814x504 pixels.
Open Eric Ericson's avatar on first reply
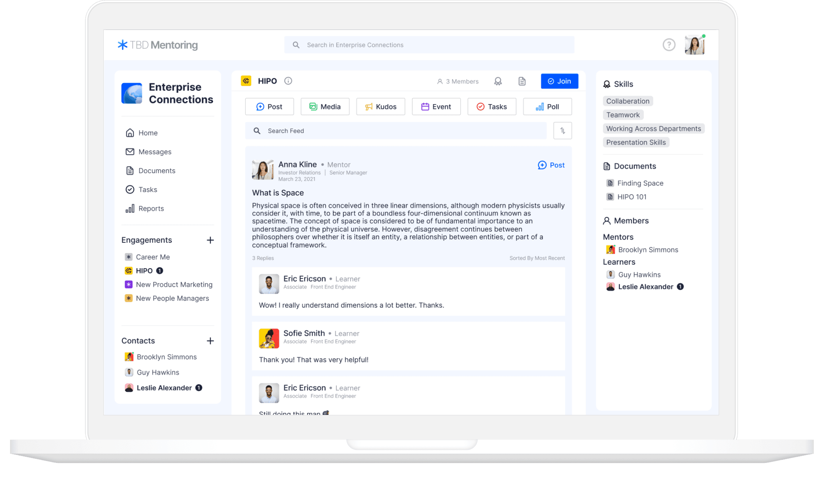pos(269,284)
